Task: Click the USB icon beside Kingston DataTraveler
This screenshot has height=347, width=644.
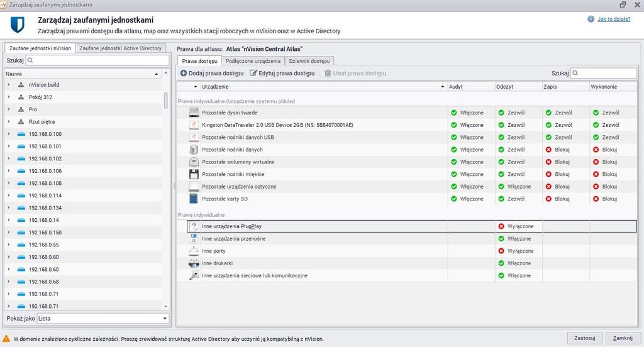Action: pyautogui.click(x=194, y=124)
